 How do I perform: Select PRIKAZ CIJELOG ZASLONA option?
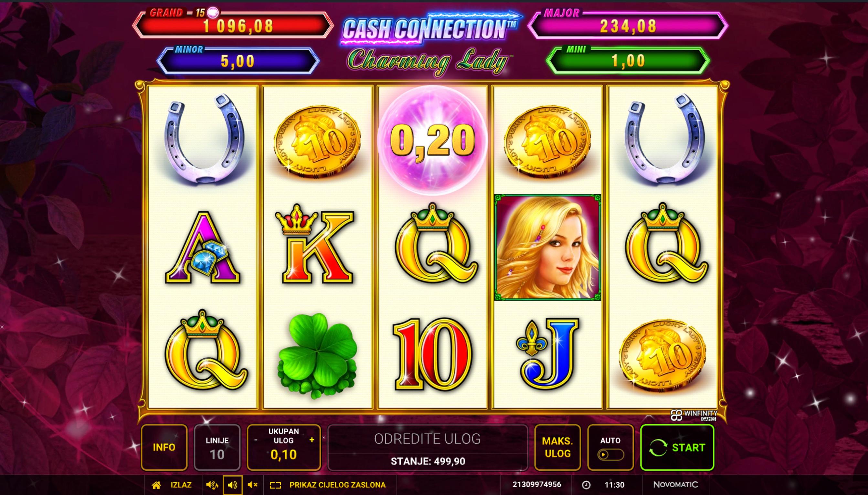pyautogui.click(x=337, y=485)
